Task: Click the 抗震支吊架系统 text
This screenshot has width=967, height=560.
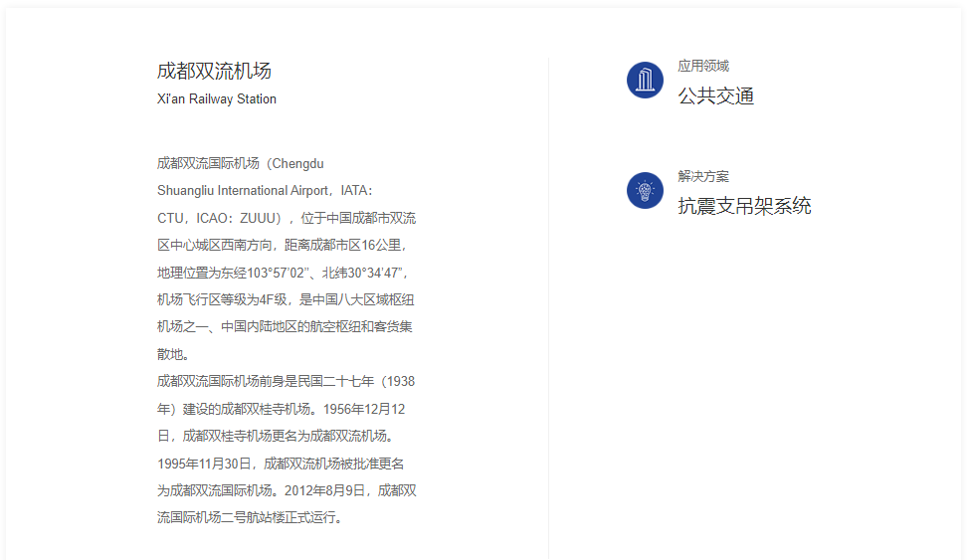Action: 744,206
